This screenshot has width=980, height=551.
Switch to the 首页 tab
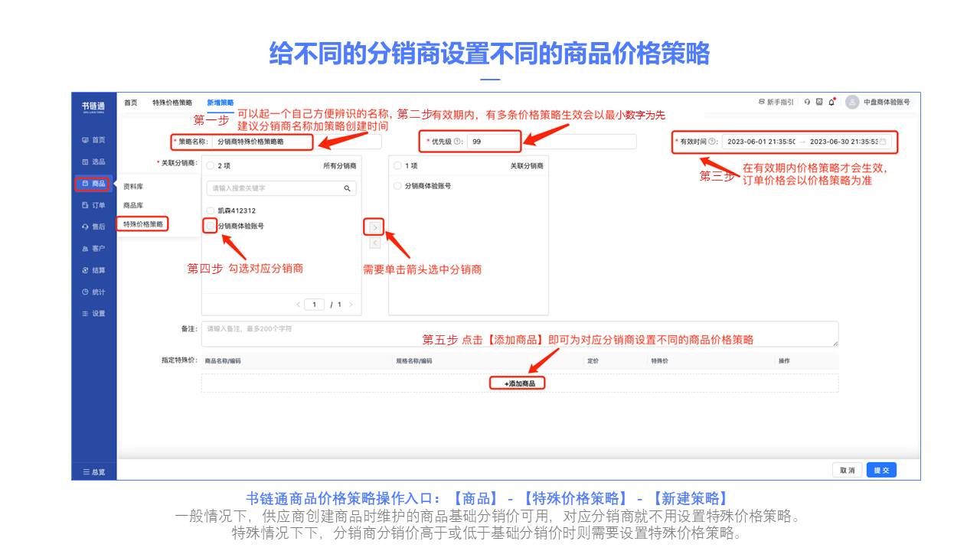pyautogui.click(x=131, y=103)
